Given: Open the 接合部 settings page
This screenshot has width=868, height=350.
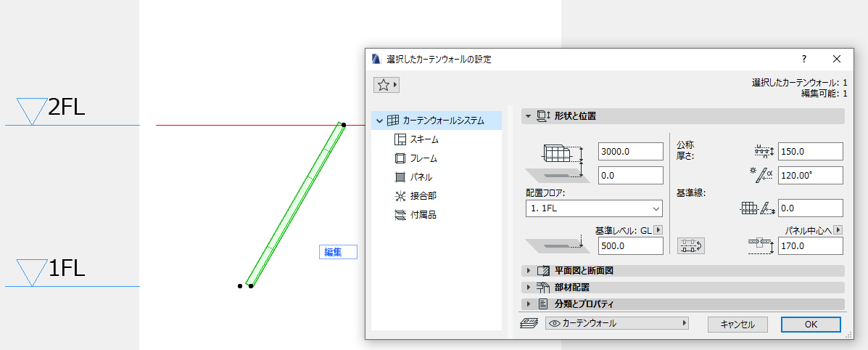Looking at the screenshot, I should click(423, 196).
